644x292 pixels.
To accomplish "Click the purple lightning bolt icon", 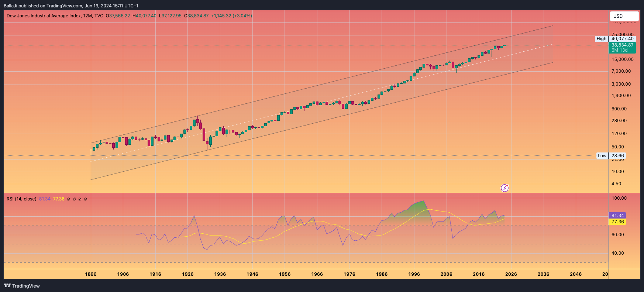I will tap(504, 188).
